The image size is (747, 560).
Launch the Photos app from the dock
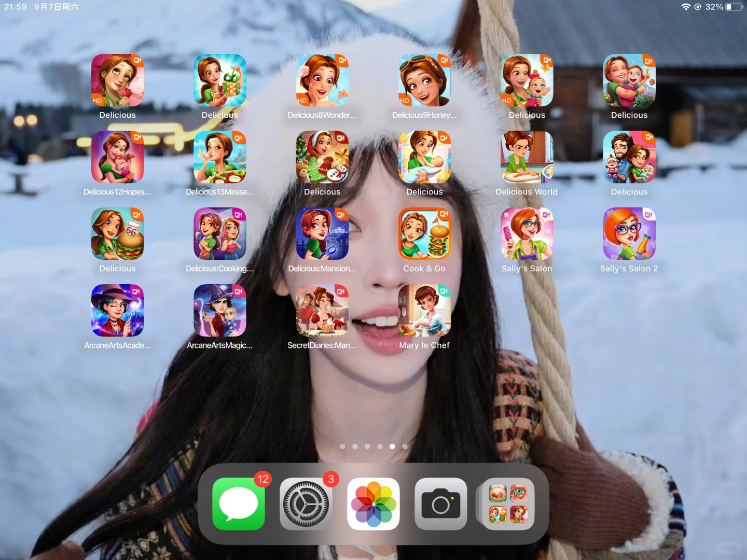[374, 504]
